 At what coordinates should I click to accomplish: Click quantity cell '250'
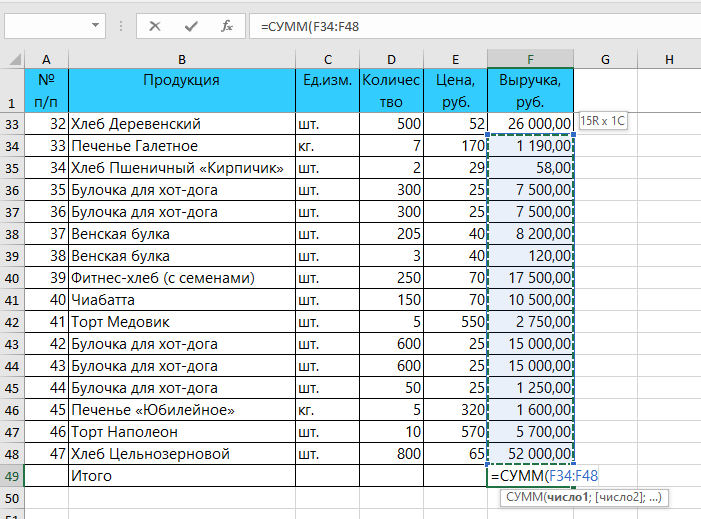tap(391, 278)
